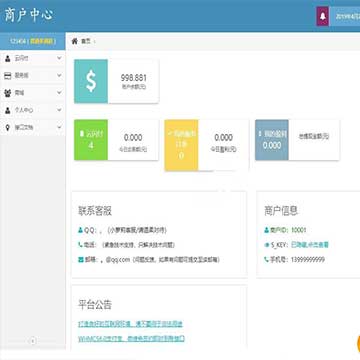
Task: Click the home breadcrumb text link
Action: [86, 41]
